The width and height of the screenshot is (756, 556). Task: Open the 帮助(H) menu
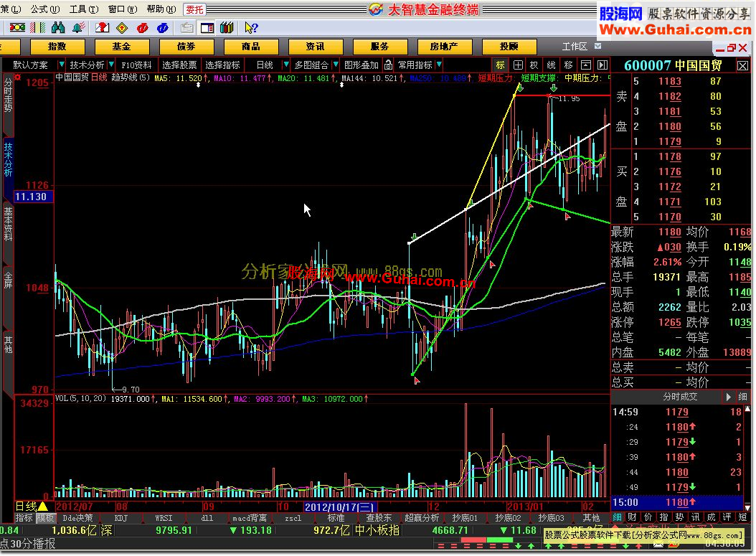(x=161, y=9)
